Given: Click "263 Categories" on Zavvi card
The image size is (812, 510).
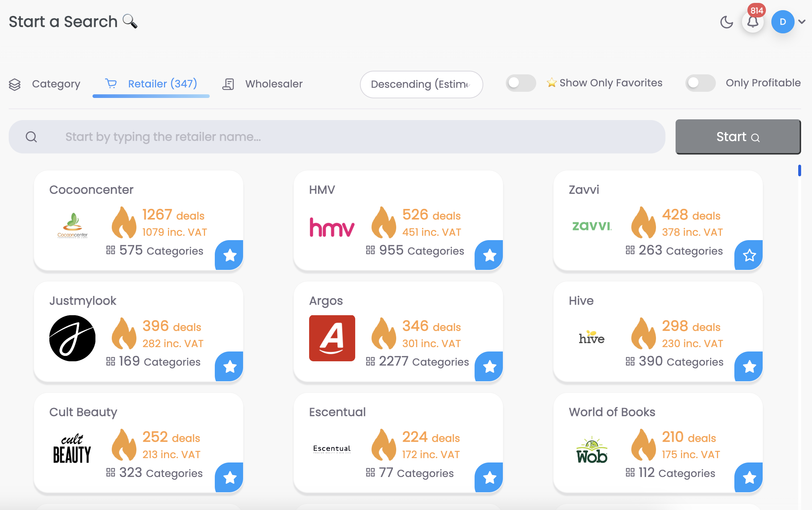Looking at the screenshot, I should (x=681, y=250).
